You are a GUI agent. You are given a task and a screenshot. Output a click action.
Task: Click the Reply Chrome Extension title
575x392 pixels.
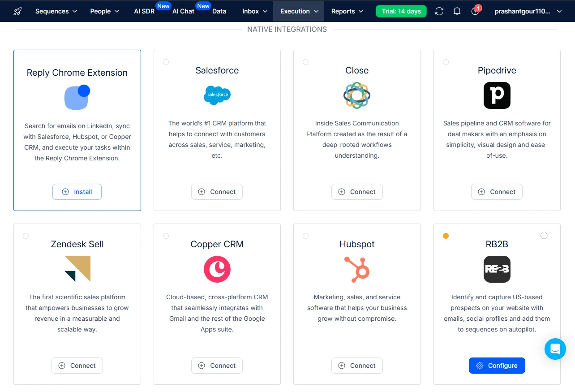77,73
